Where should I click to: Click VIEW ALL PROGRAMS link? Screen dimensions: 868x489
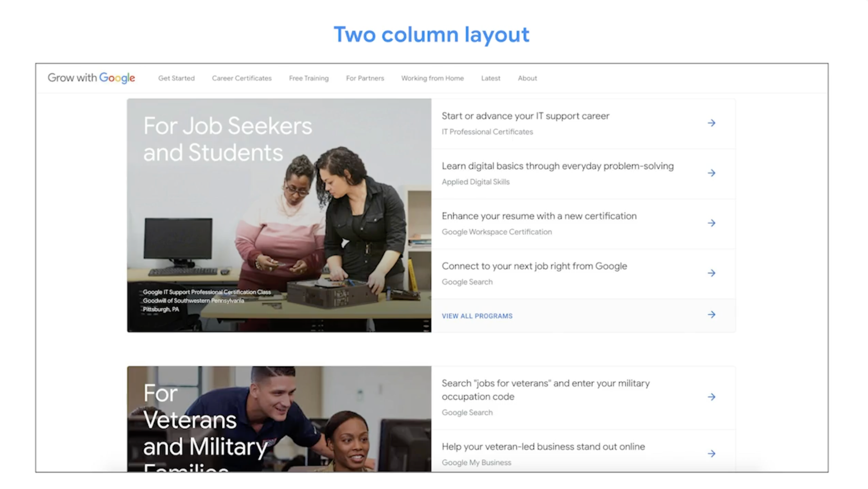[477, 316]
